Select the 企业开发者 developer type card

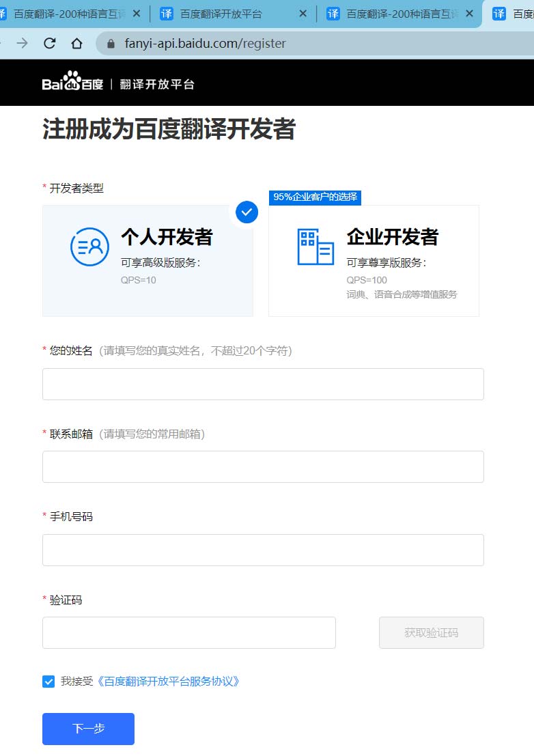[374, 261]
